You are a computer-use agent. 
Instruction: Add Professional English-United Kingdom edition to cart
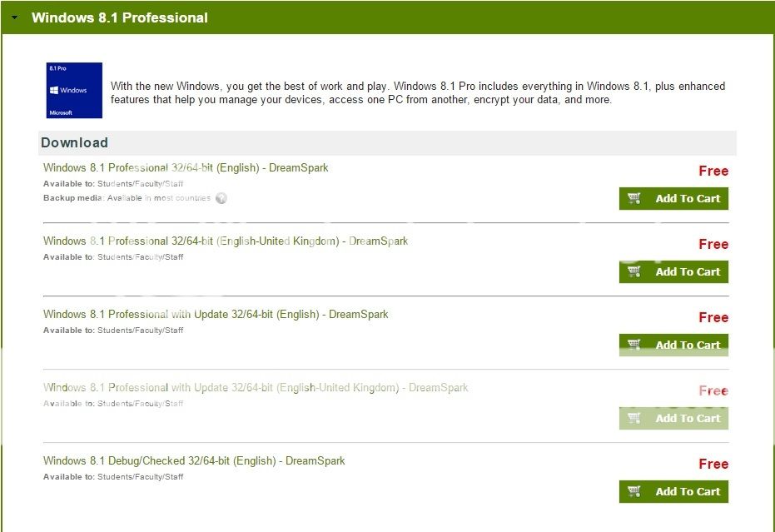[687, 271]
